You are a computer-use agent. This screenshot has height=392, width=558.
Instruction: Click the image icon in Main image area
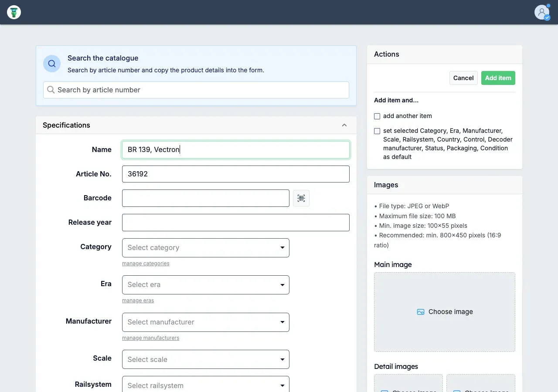pos(421,312)
